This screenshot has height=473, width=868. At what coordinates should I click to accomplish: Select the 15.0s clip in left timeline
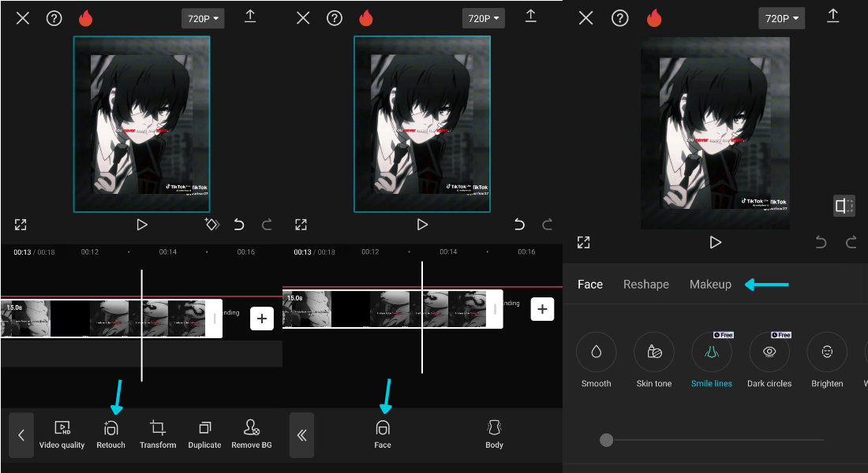coord(110,318)
